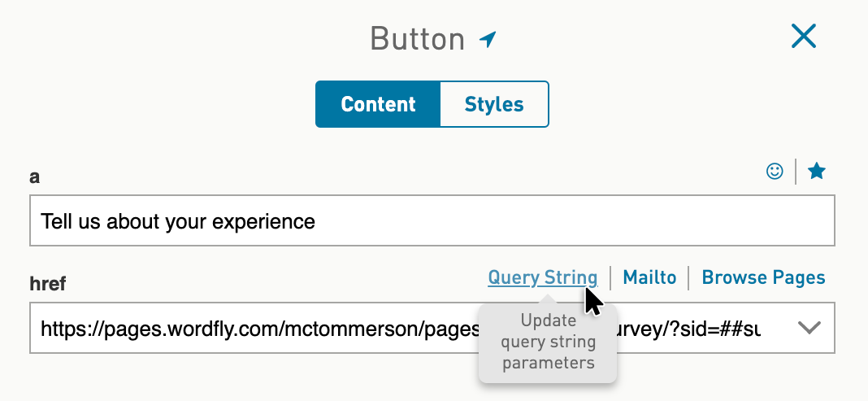Click the arrow icon beside Button title

coord(488,39)
